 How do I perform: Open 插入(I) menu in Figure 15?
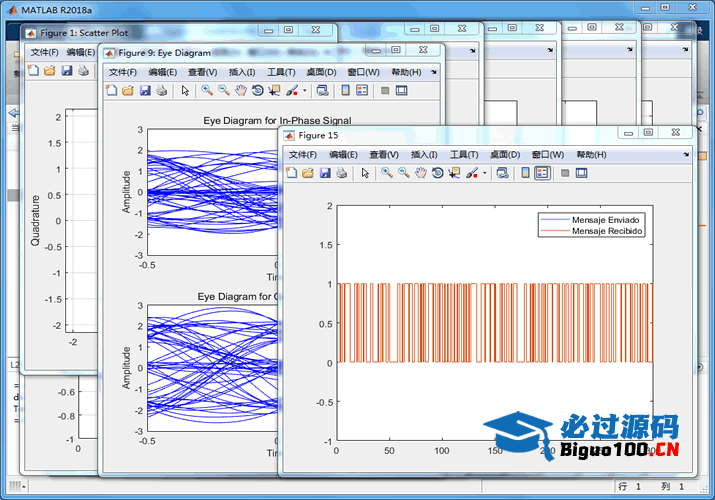point(424,155)
